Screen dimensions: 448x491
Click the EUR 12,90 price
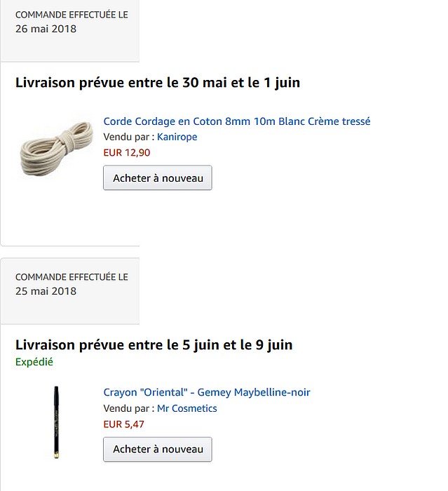(x=126, y=152)
